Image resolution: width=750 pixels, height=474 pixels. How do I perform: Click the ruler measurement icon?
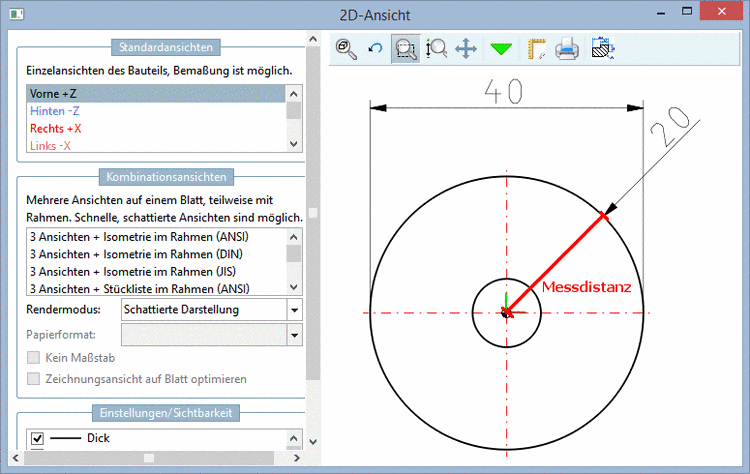point(536,49)
